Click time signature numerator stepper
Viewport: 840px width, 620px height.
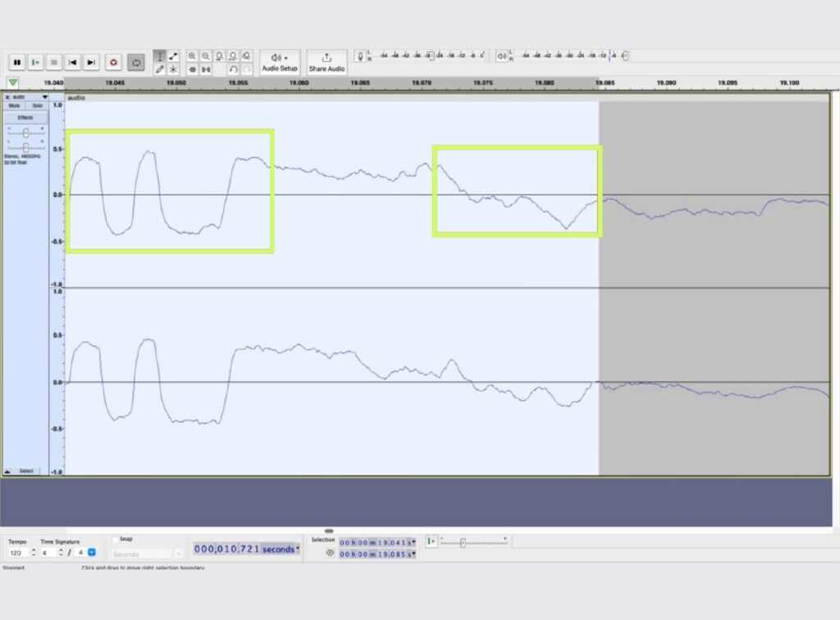click(61, 553)
